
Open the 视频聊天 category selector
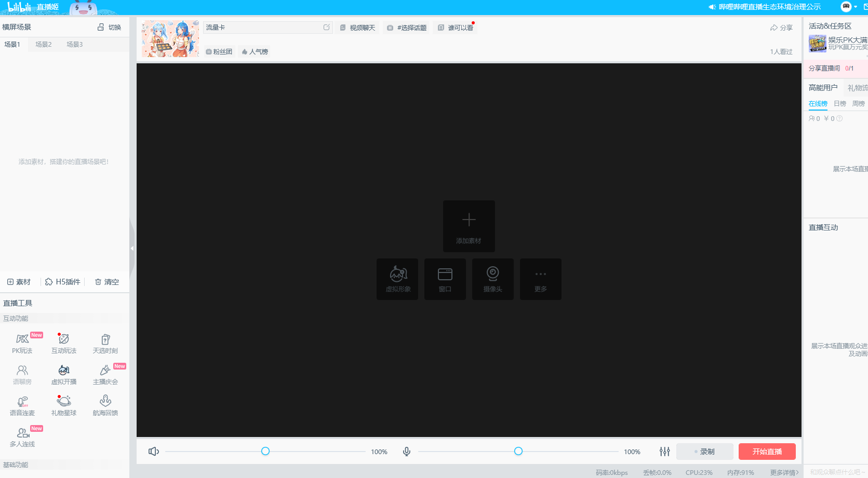(357, 28)
